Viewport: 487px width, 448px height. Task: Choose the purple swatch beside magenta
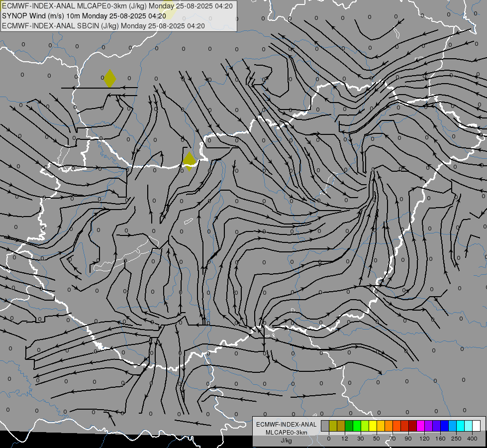pyautogui.click(x=429, y=426)
